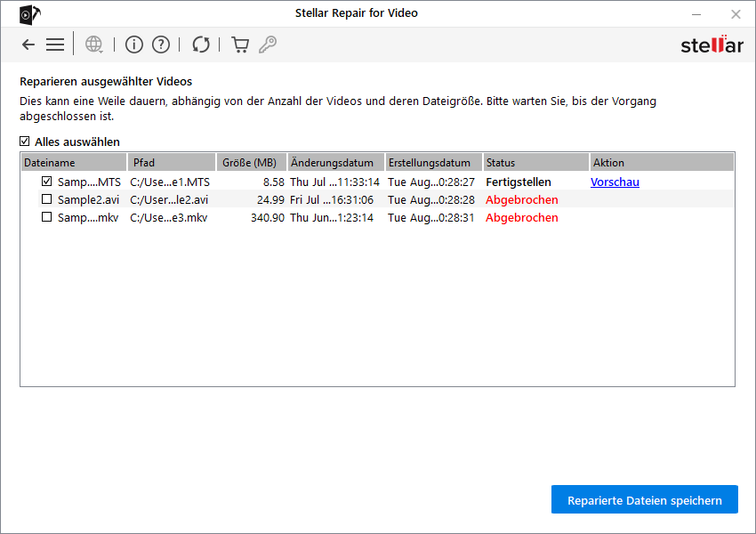Open help with the question mark icon
This screenshot has width=756, height=534.
point(160,44)
